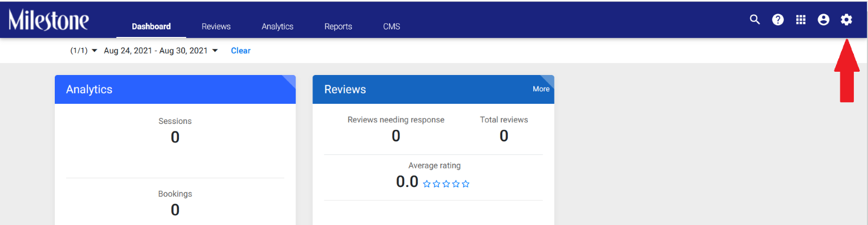Click the Bookings value 0

[x=175, y=210]
